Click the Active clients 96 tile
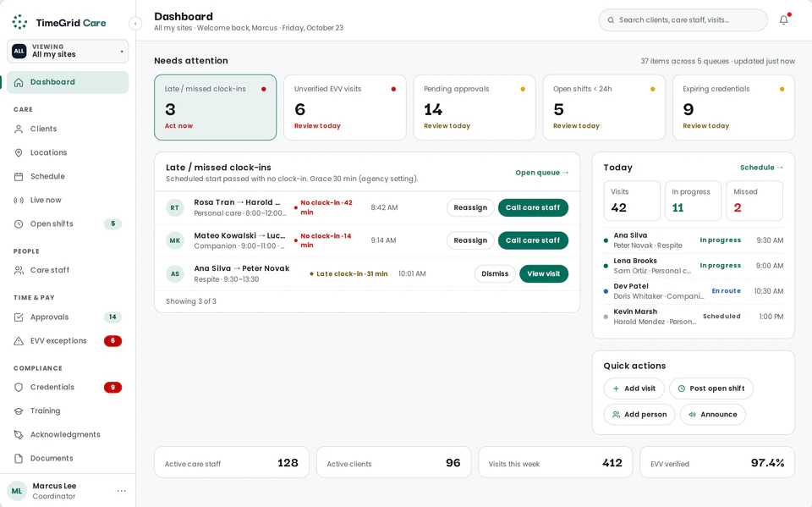 393,462
